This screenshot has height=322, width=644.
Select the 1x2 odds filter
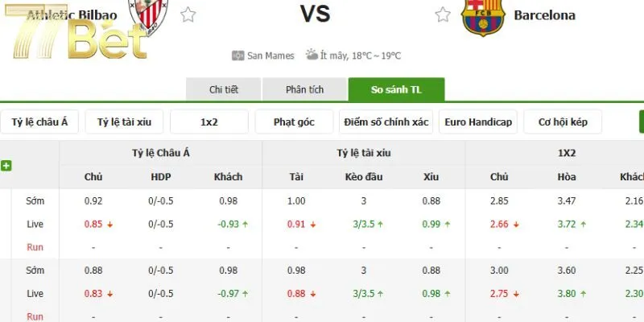pyautogui.click(x=209, y=122)
